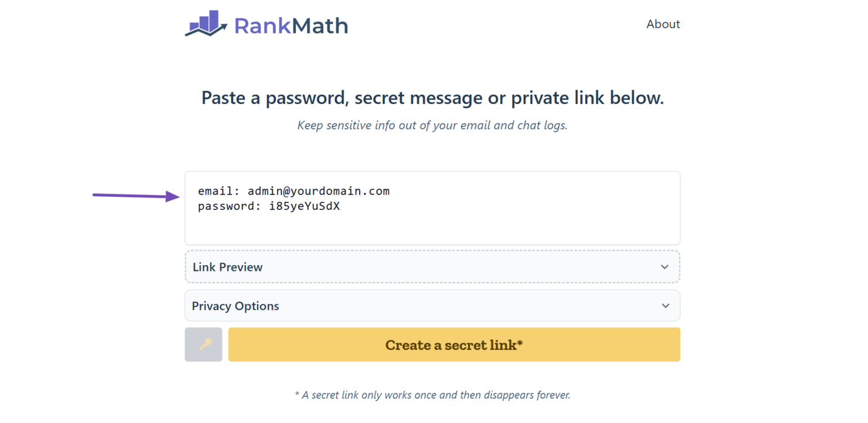This screenshot has height=423, width=868.
Task: Click inside the secret message input area
Action: pyautogui.click(x=432, y=207)
